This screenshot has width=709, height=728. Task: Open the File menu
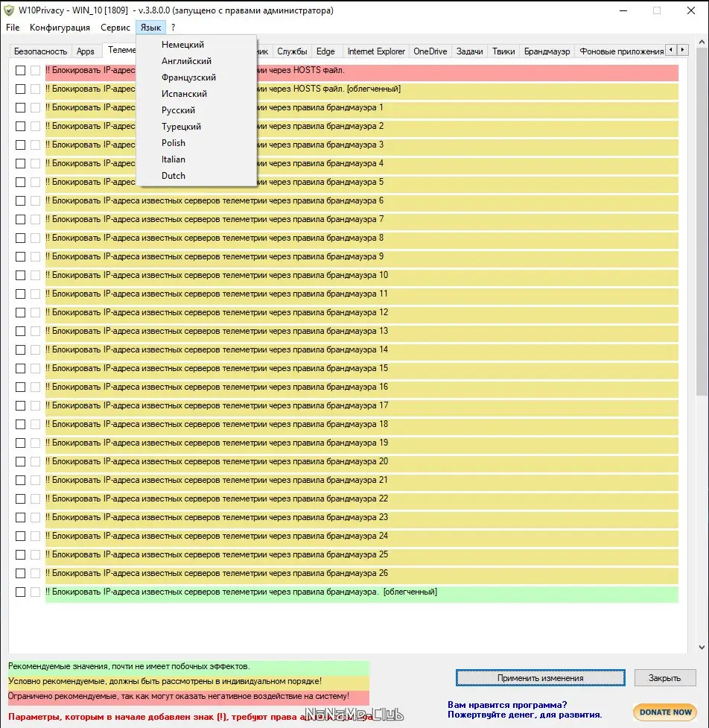[x=13, y=28]
